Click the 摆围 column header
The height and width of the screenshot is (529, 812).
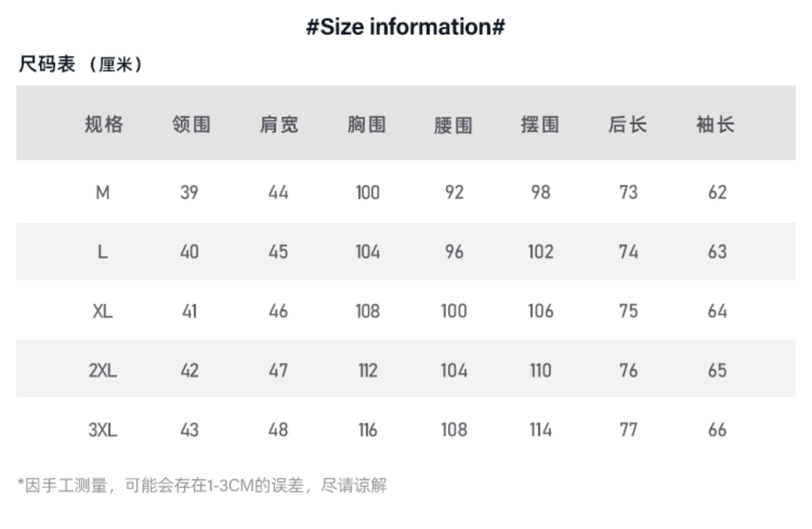541,124
